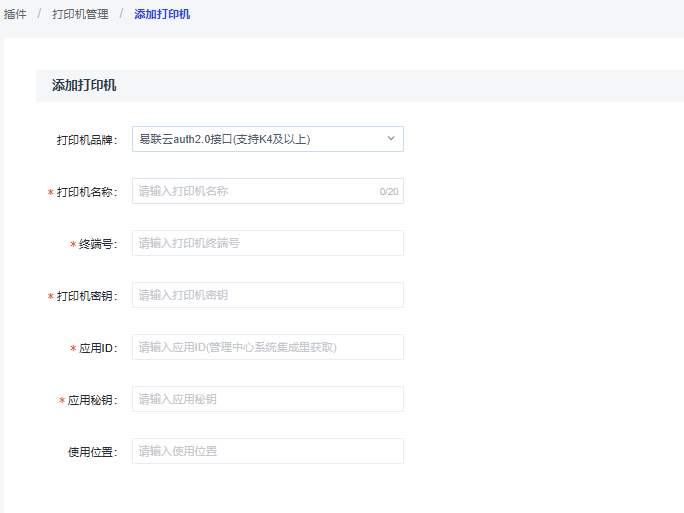Focus the 打印机密钥 printer key field

pos(267,295)
